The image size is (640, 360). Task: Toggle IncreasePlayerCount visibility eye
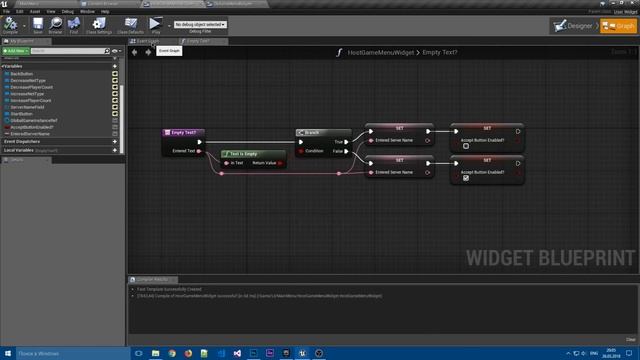(115, 100)
